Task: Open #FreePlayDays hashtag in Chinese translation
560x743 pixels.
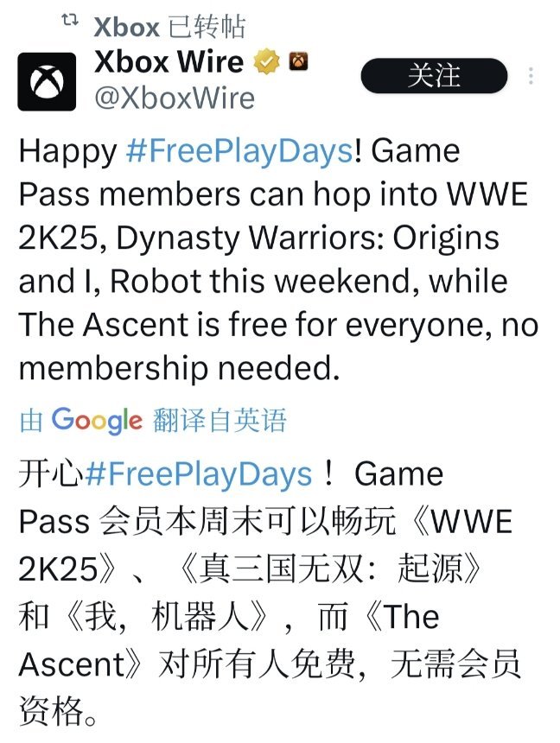Action: click(199, 475)
